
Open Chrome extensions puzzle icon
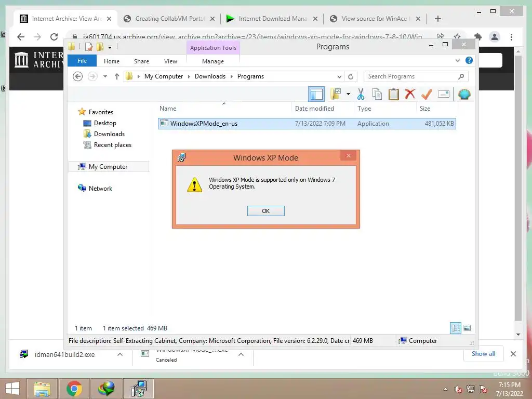478,37
